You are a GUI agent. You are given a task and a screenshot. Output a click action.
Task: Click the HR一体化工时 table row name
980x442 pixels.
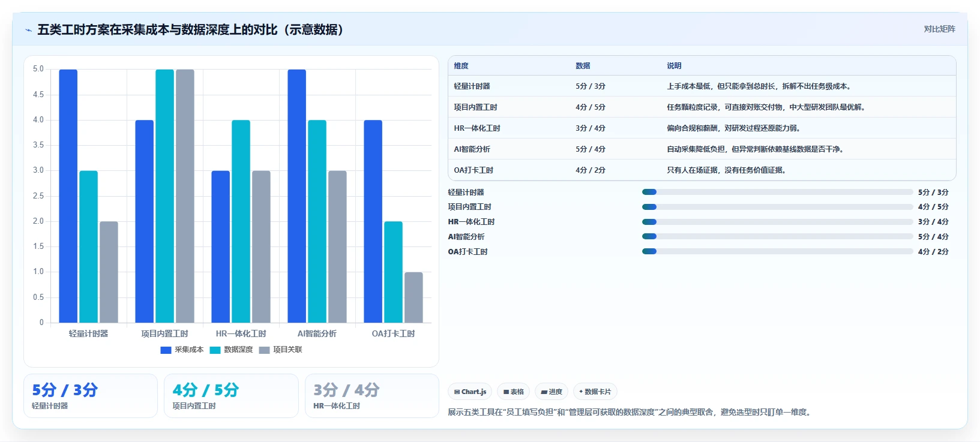(477, 128)
